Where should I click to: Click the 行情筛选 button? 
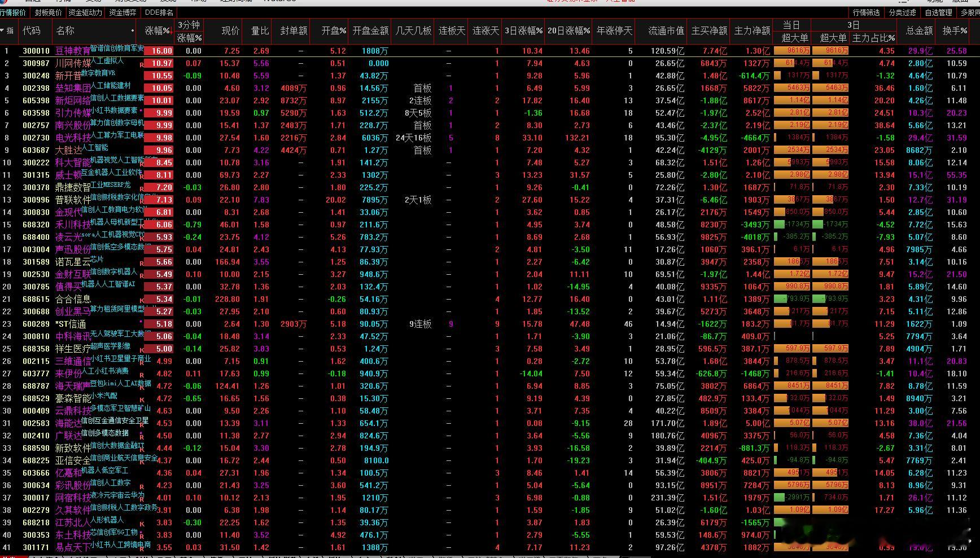pos(866,12)
